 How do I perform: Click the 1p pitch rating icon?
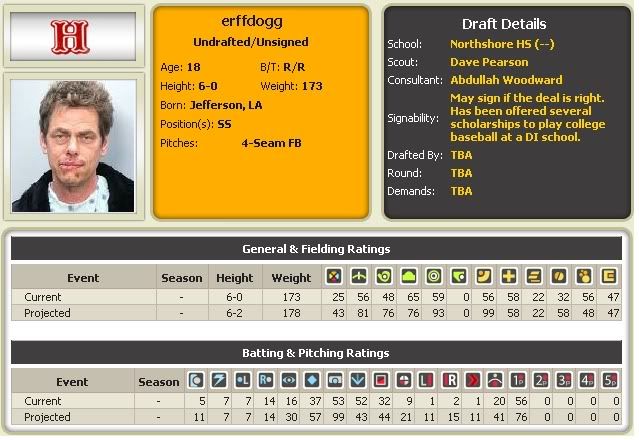518,381
